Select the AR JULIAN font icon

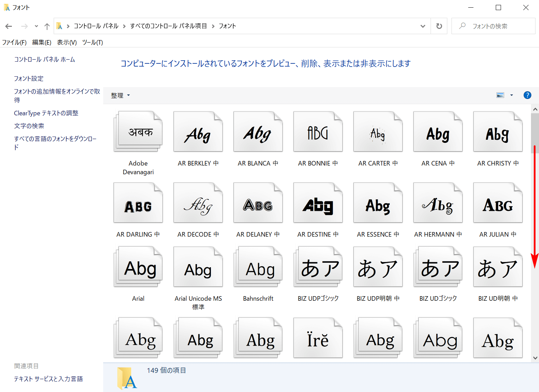(x=498, y=202)
